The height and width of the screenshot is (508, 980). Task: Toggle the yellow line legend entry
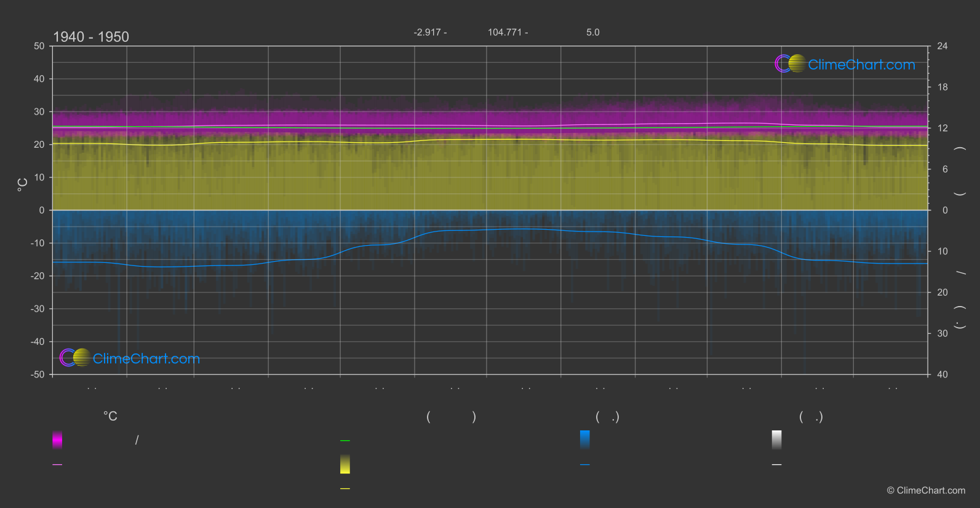[x=345, y=489]
